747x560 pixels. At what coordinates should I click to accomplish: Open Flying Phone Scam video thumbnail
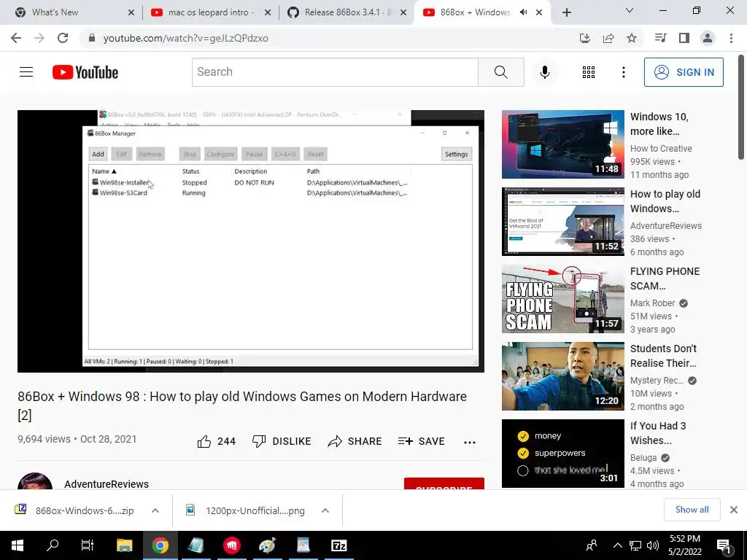pyautogui.click(x=562, y=298)
